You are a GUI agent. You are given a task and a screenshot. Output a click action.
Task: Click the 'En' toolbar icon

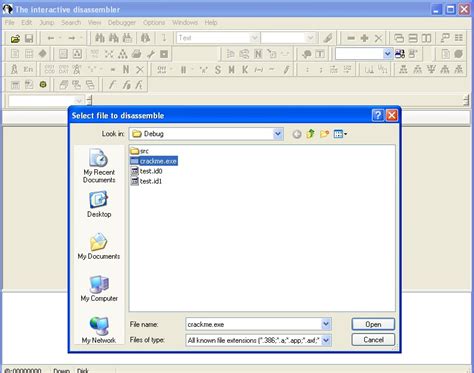click(28, 69)
